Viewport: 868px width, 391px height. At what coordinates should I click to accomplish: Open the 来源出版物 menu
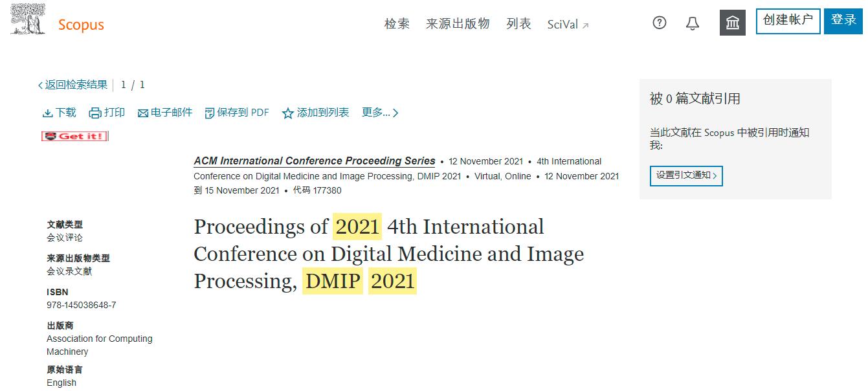pos(458,24)
